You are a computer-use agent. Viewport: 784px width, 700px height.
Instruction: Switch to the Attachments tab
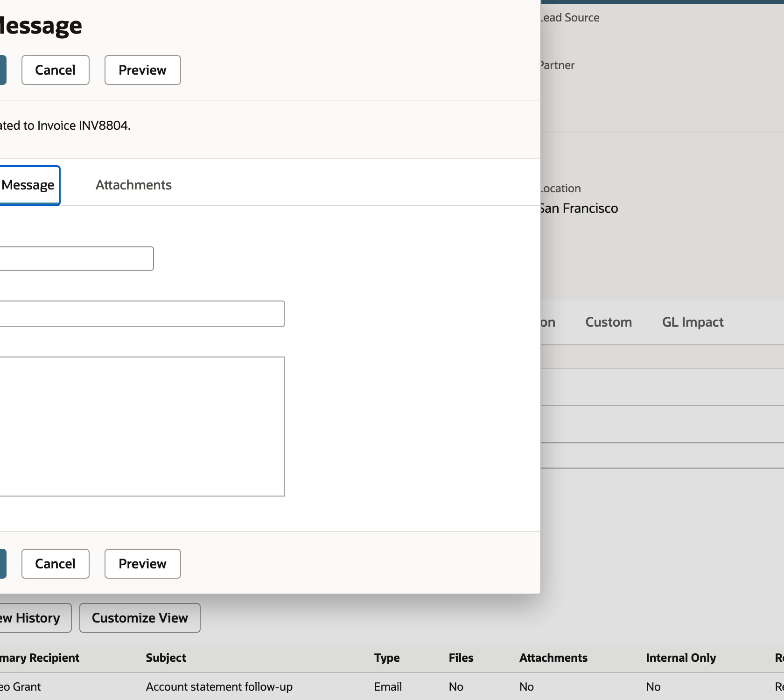tap(133, 185)
